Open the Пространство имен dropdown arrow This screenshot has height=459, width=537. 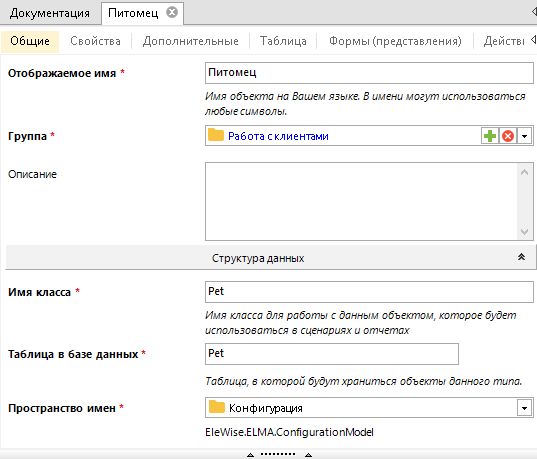coord(524,408)
